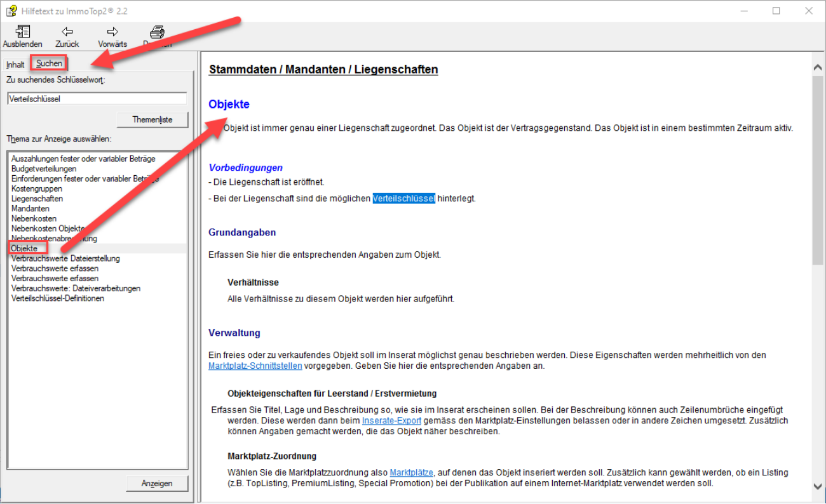Image resolution: width=826 pixels, height=504 pixels.
Task: Select topic Nebenkosten Objekte
Action: (x=48, y=229)
